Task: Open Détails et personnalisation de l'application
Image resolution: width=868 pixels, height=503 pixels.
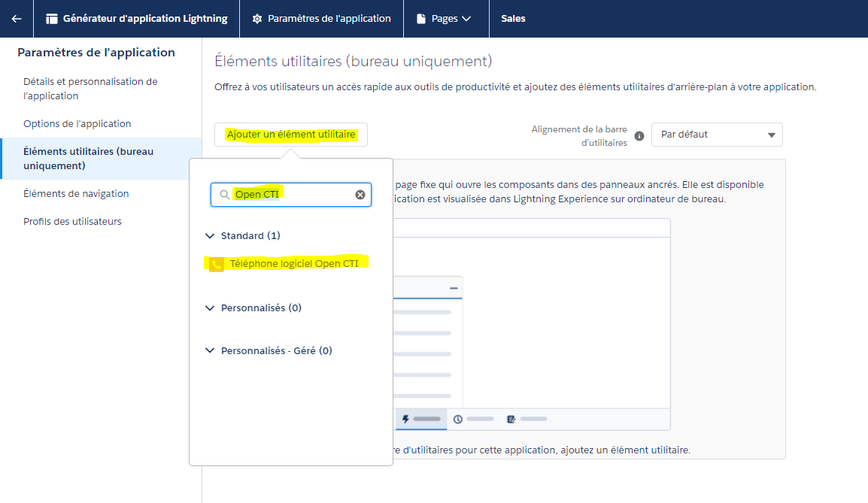Action: (90, 89)
